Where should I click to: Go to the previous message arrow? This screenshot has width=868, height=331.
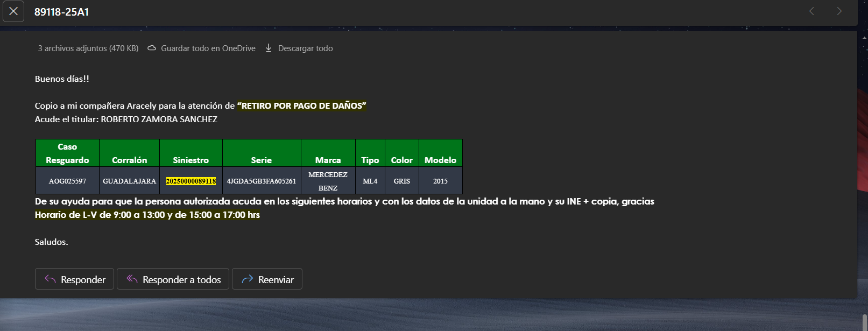pyautogui.click(x=811, y=11)
